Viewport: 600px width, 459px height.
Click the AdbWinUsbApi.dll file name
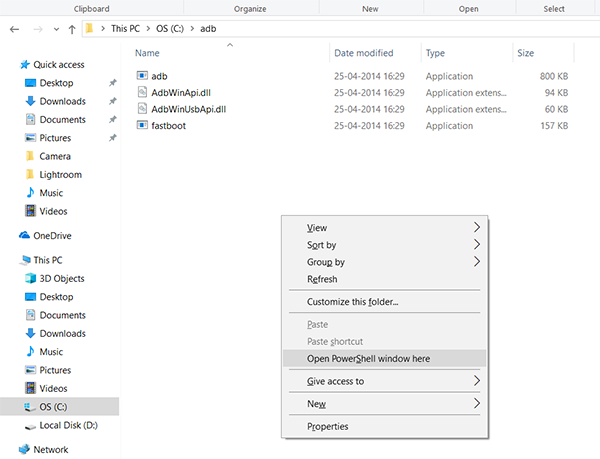pos(189,109)
